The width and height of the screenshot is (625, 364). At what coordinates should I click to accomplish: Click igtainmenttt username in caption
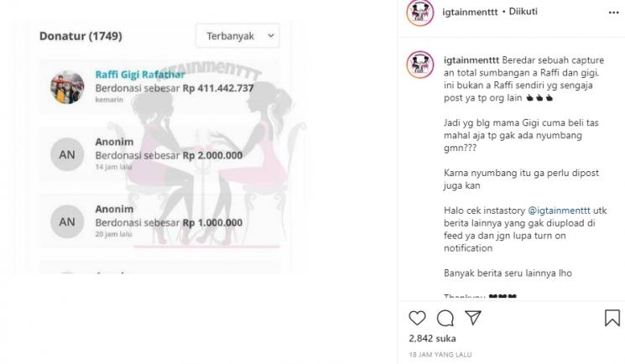pyautogui.click(x=471, y=60)
